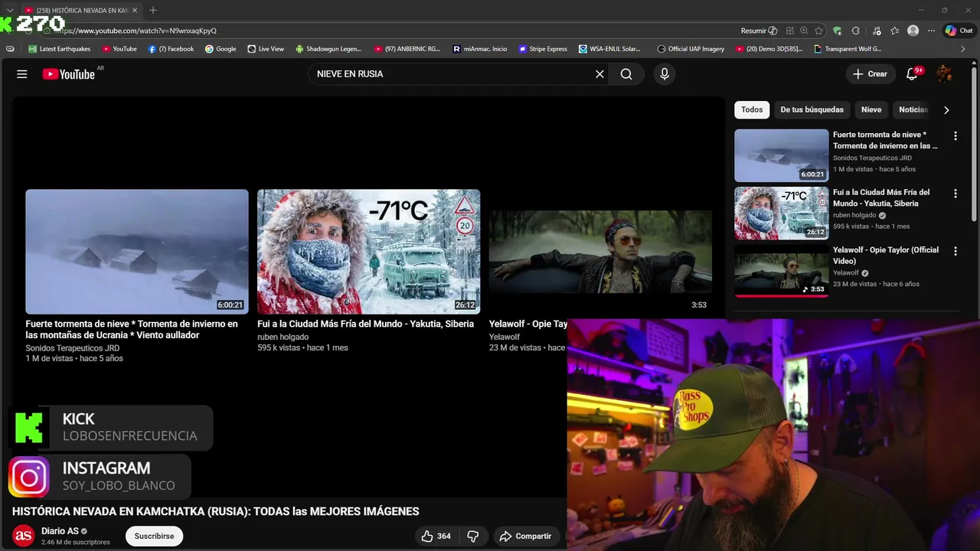980x551 pixels.
Task: Select the Noticias filter chip
Action: tap(913, 109)
